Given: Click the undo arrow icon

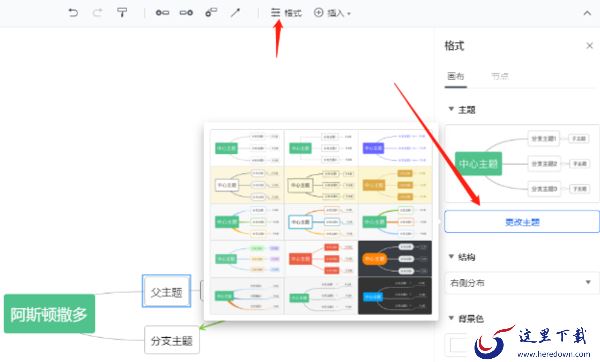Looking at the screenshot, I should (73, 13).
